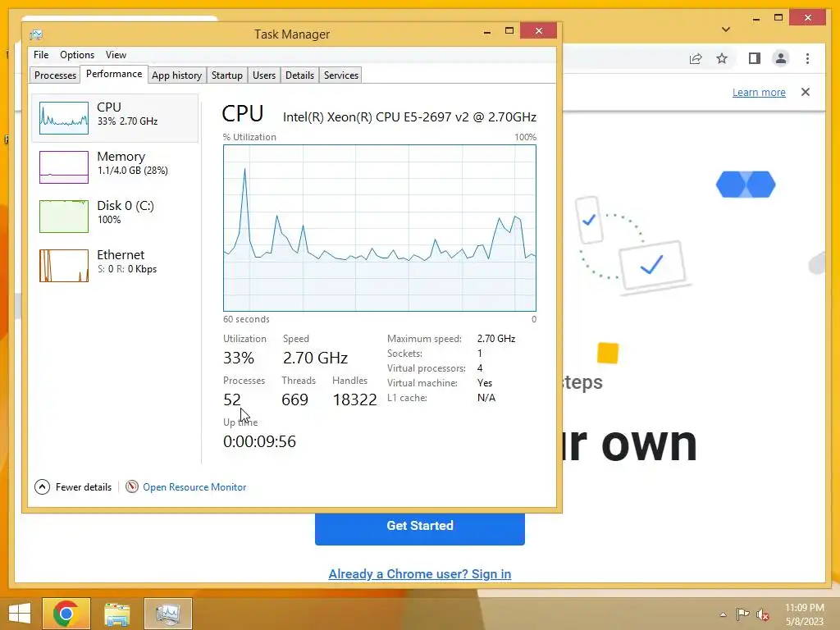Minimize the Task Manager window
This screenshot has width=840, height=630.
pyautogui.click(x=487, y=32)
